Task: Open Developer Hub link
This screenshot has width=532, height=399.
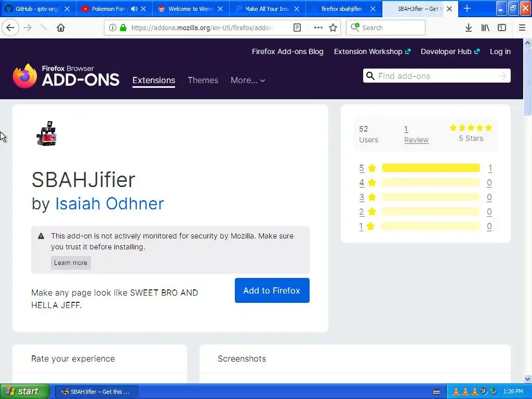Action: tap(450, 51)
